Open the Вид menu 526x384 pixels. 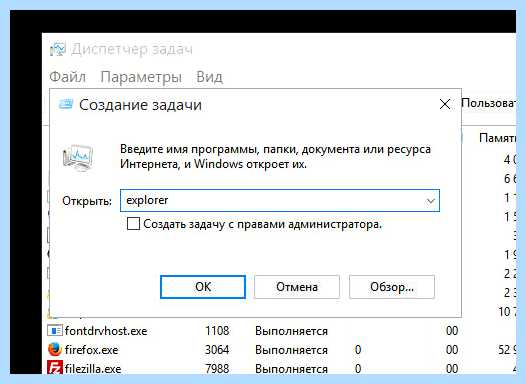click(x=209, y=77)
